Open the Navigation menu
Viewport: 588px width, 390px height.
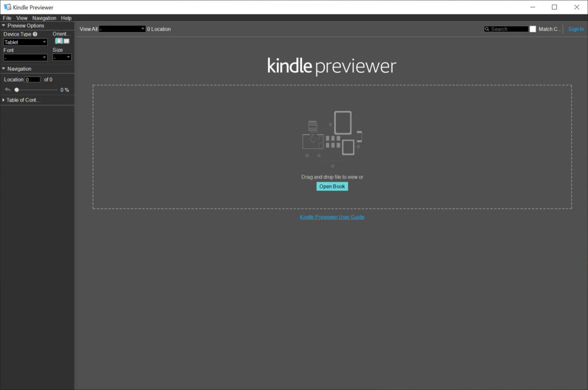pos(44,18)
